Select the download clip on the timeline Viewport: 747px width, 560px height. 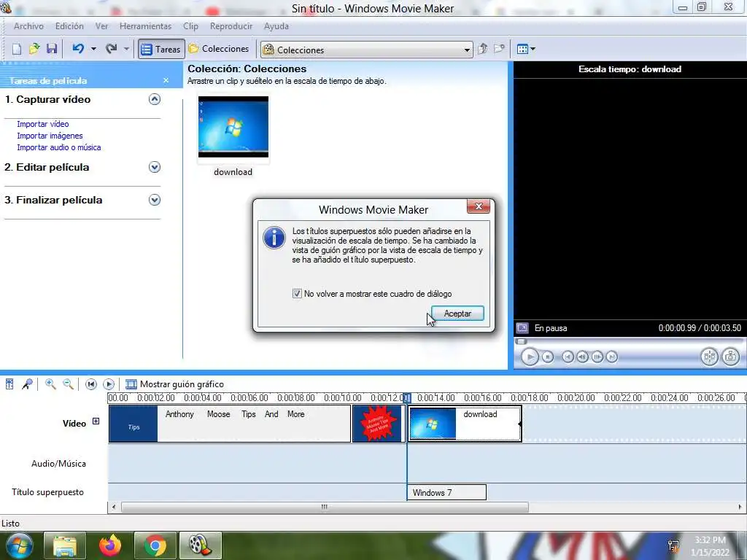(465, 424)
